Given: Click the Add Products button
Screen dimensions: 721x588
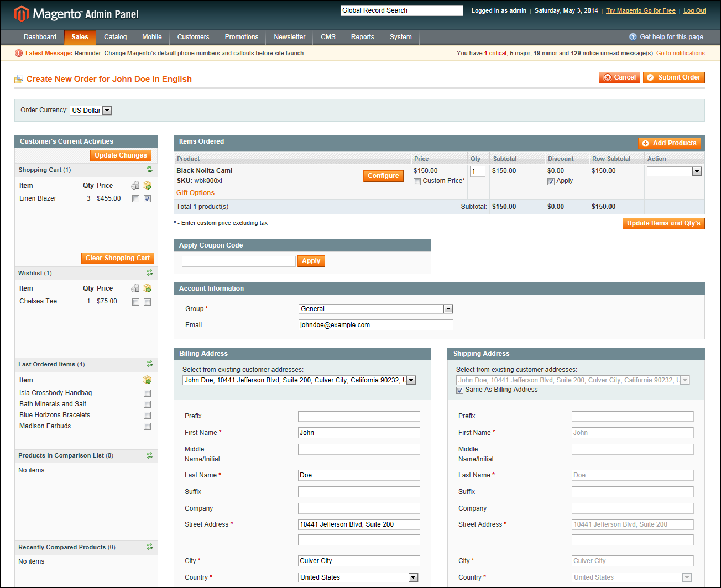Looking at the screenshot, I should coord(670,143).
